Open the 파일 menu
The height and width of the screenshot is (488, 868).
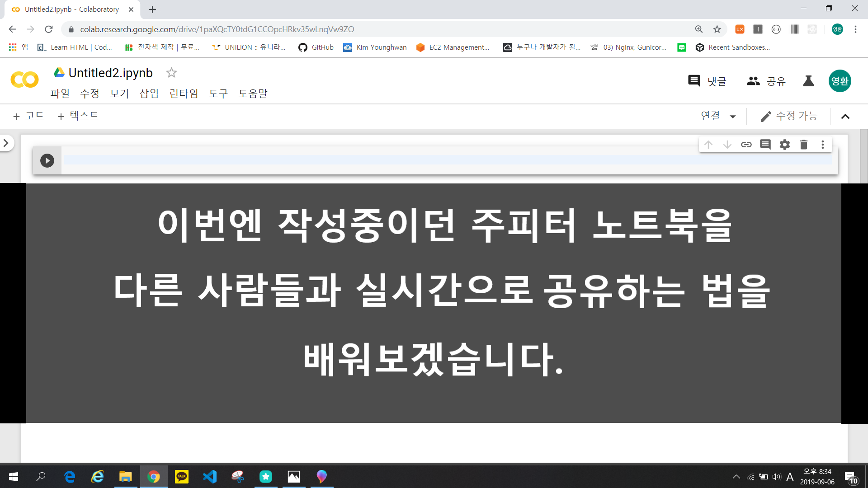tap(60, 94)
